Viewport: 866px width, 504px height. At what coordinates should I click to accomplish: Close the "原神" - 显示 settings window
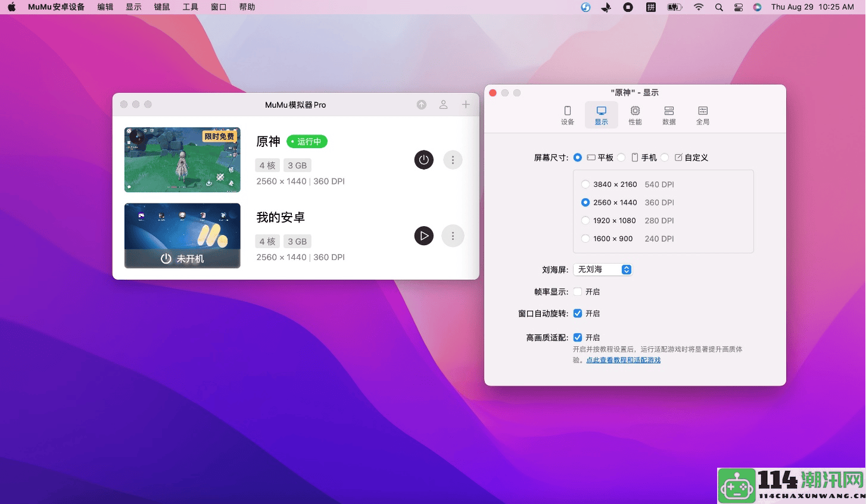[493, 93]
